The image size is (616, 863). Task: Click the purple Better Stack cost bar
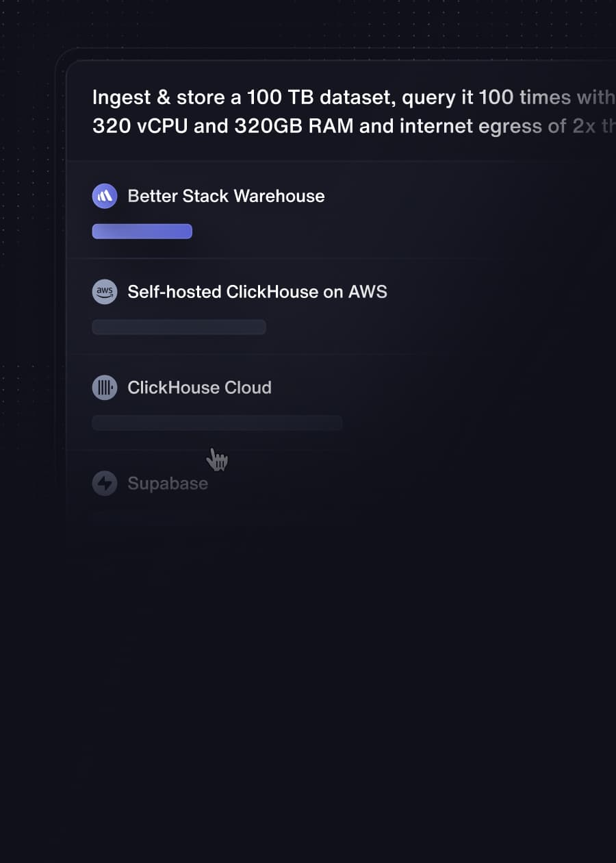tap(142, 232)
